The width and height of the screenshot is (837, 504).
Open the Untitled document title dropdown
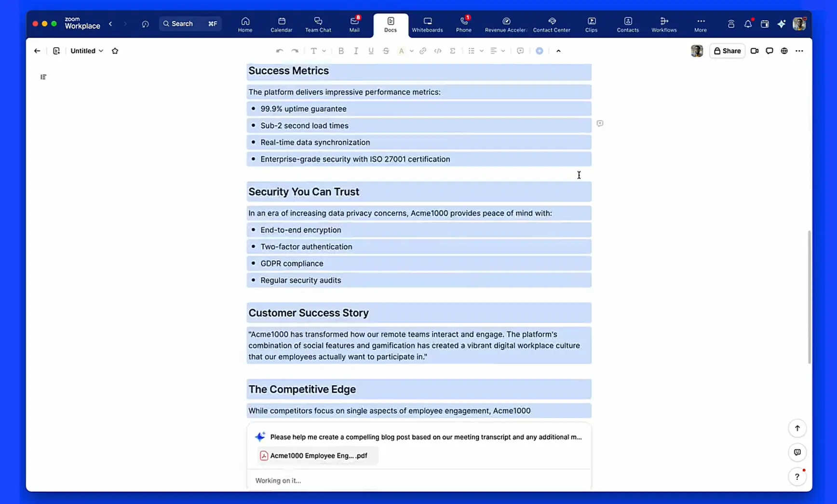87,51
